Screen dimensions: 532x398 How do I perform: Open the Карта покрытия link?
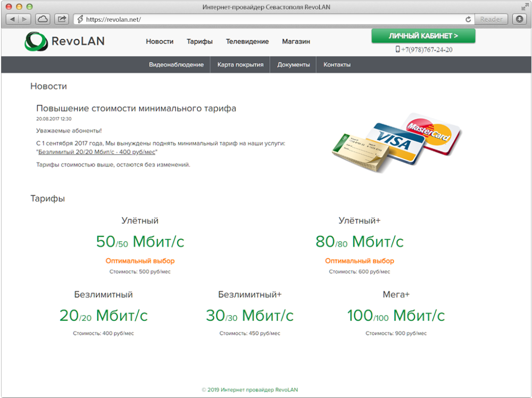click(x=240, y=65)
